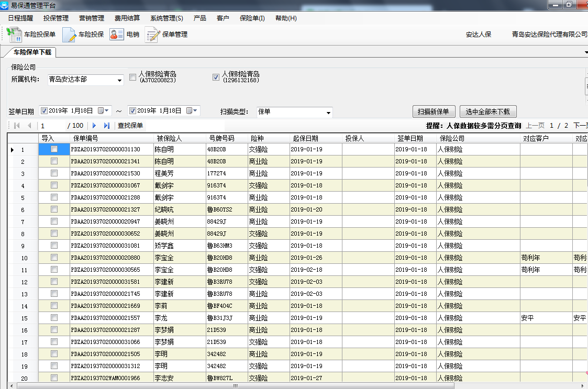Image resolution: width=588 pixels, height=389 pixels.
Task: Uncheck the 人保财险青岛 (1296132168) checkbox
Action: (x=216, y=77)
